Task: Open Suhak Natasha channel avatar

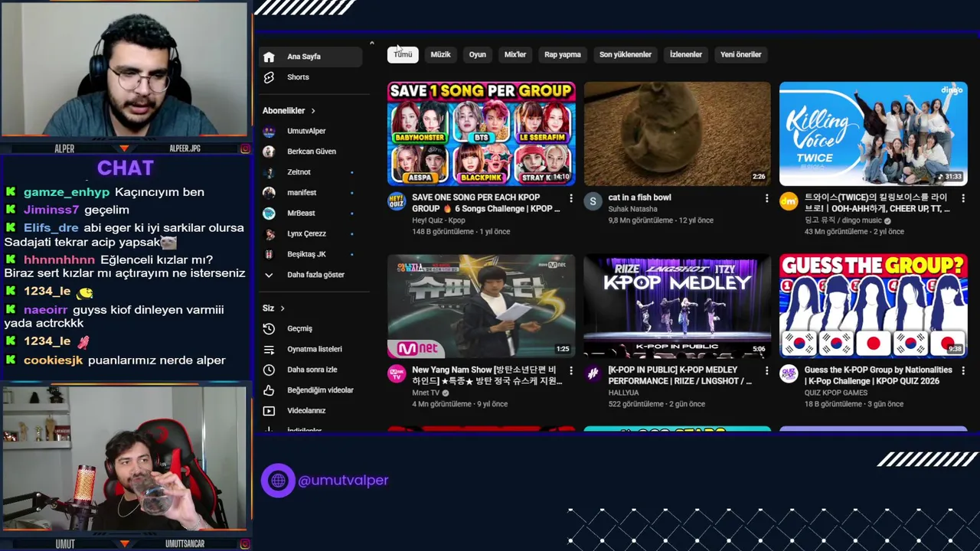Action: pyautogui.click(x=593, y=201)
